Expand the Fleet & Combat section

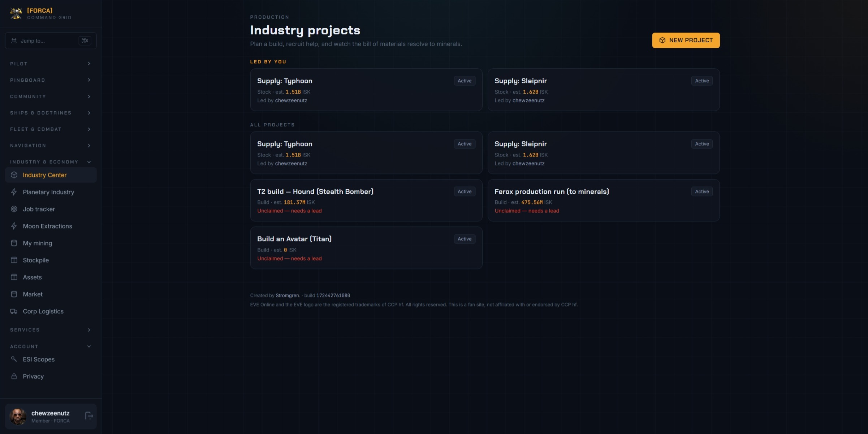51,129
